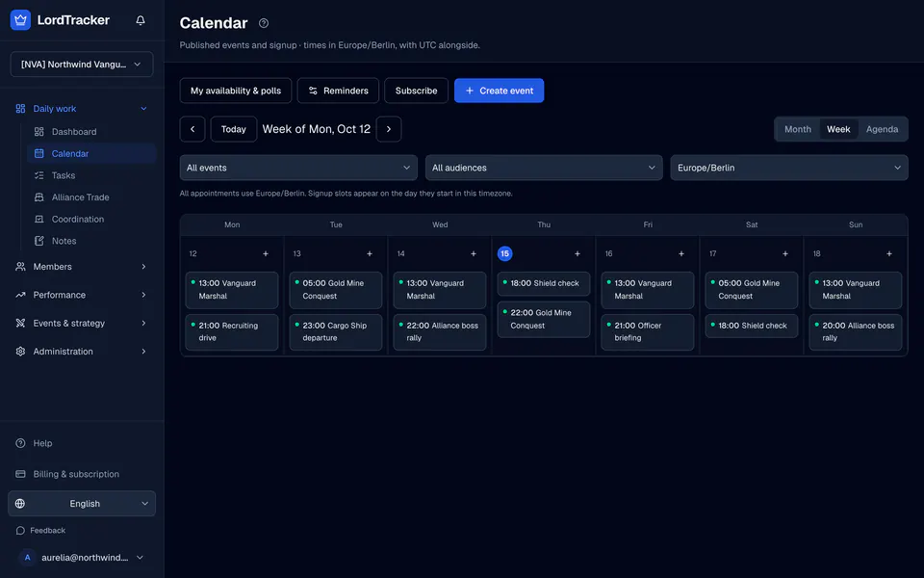This screenshot has width=924, height=578.
Task: Open the NVA Northwind Vanguard alliance selector
Action: click(x=82, y=65)
